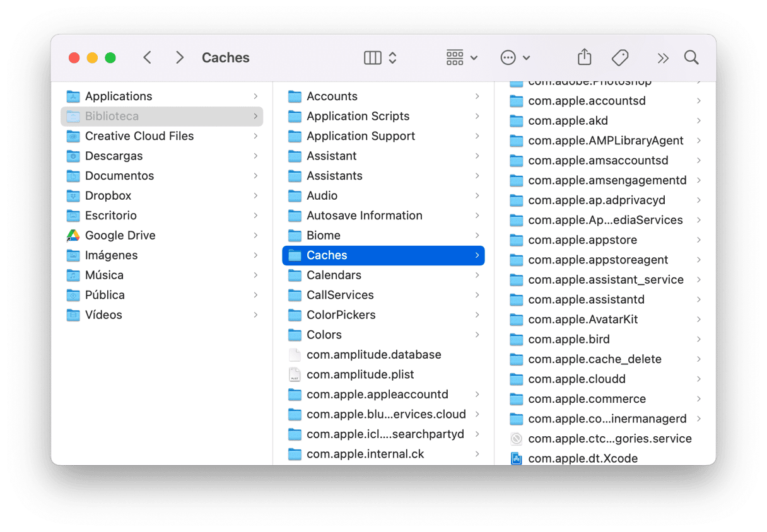Click the Pública folder icon
The image size is (767, 532).
[74, 295]
